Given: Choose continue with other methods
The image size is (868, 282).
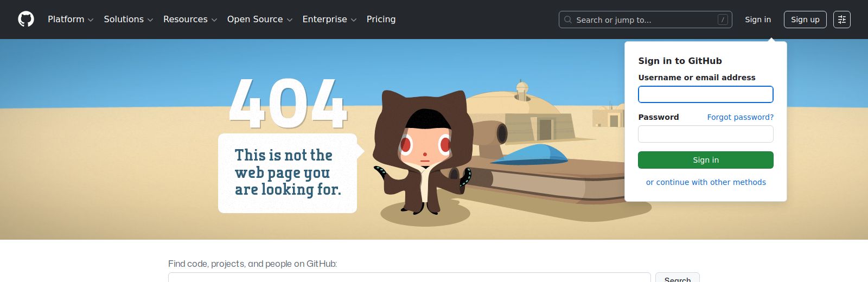Looking at the screenshot, I should click(x=706, y=182).
